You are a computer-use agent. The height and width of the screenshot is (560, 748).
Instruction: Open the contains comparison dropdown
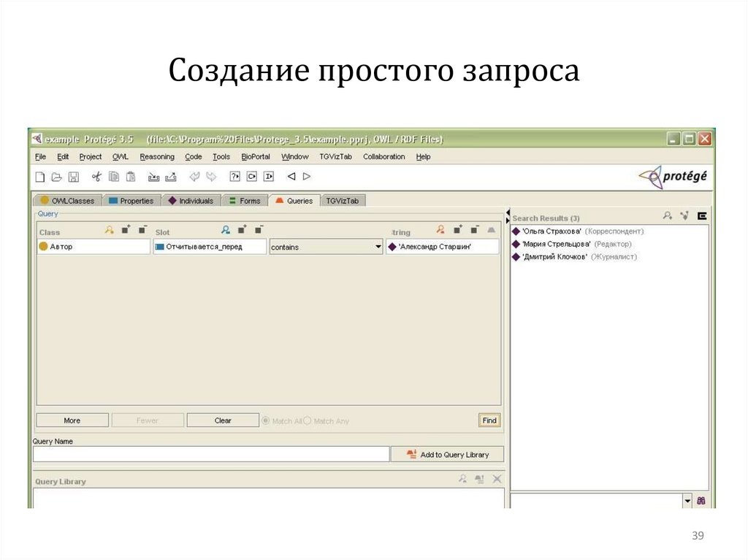(x=378, y=247)
